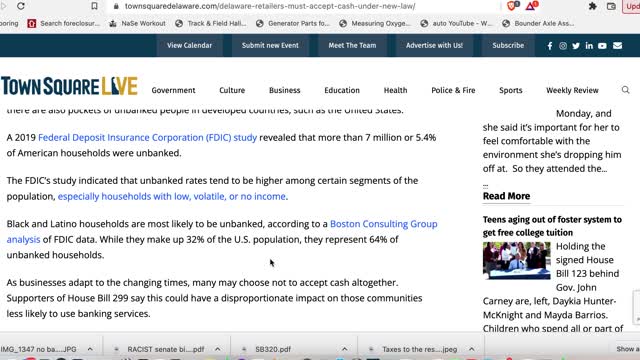Open TownSquare Twitter icon
The height and width of the screenshot is (360, 640).
coord(576,46)
